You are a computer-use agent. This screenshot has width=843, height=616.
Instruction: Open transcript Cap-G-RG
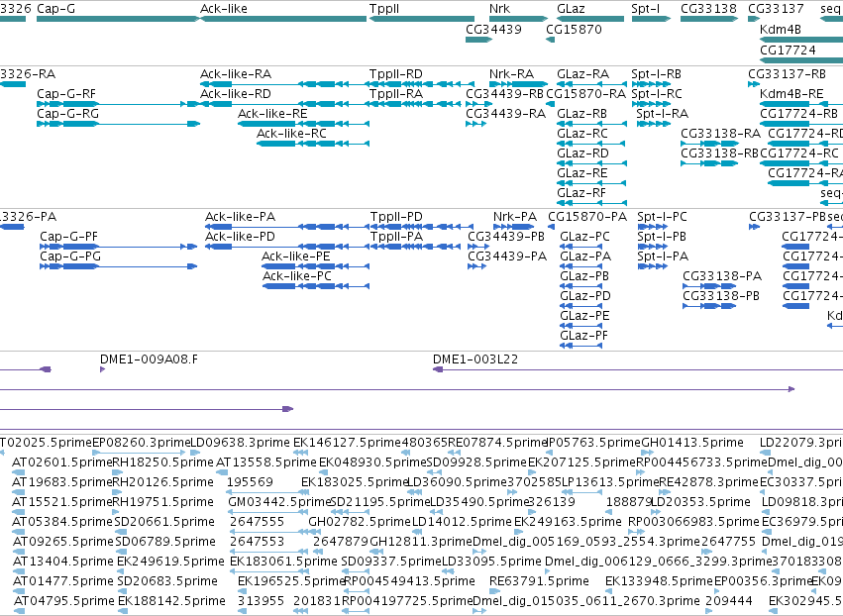coord(67,114)
